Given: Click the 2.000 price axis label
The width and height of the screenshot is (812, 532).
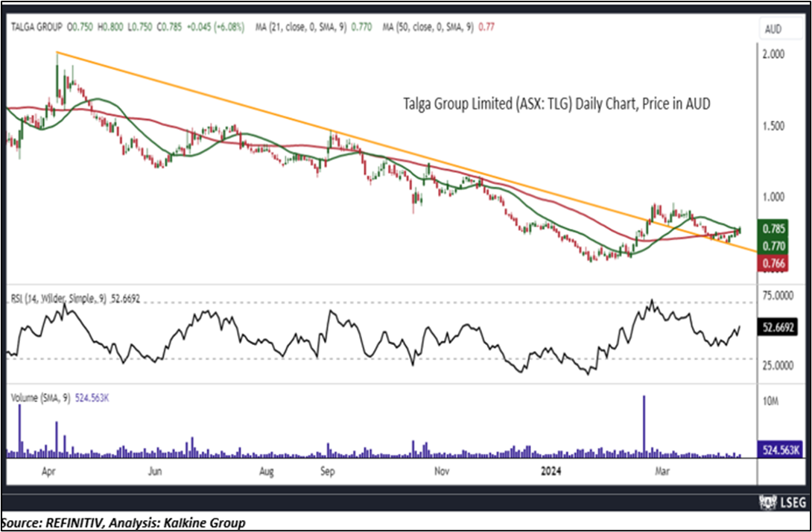Looking at the screenshot, I should pyautogui.click(x=773, y=54).
